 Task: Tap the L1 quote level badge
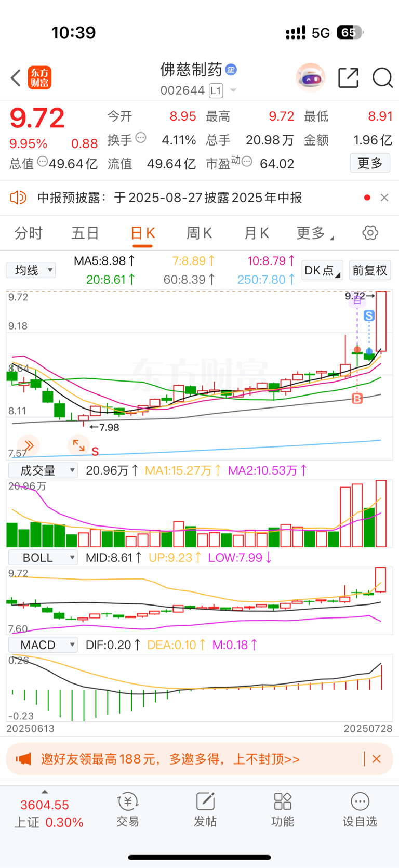pos(216,91)
